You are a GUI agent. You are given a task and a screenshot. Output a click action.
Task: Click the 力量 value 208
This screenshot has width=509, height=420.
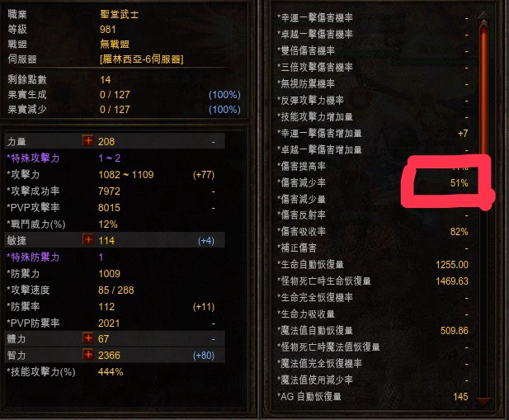[106, 142]
